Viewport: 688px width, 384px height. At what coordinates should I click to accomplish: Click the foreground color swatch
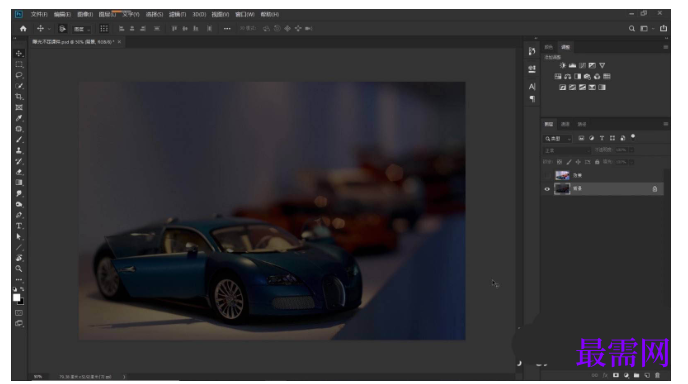click(x=17, y=298)
